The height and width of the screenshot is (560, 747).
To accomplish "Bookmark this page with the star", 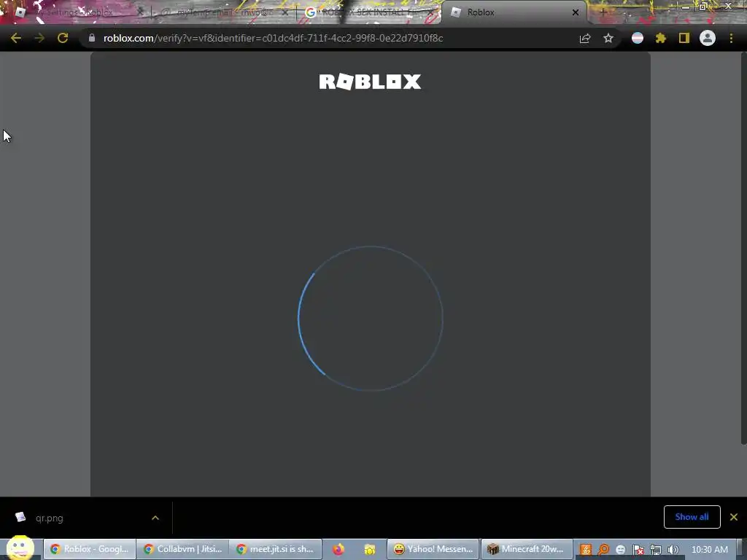I will (x=608, y=39).
